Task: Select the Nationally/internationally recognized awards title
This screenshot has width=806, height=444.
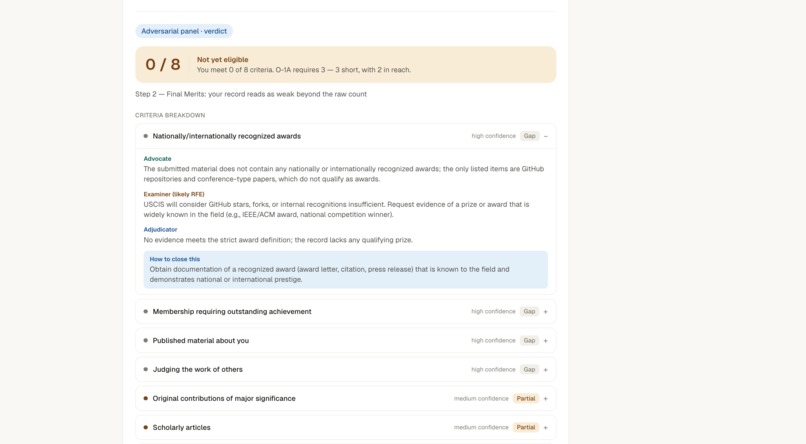Action: 227,136
